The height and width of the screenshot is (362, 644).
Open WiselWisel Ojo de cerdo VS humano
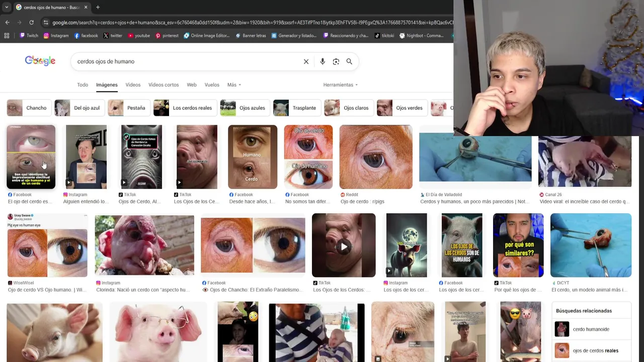point(47,252)
